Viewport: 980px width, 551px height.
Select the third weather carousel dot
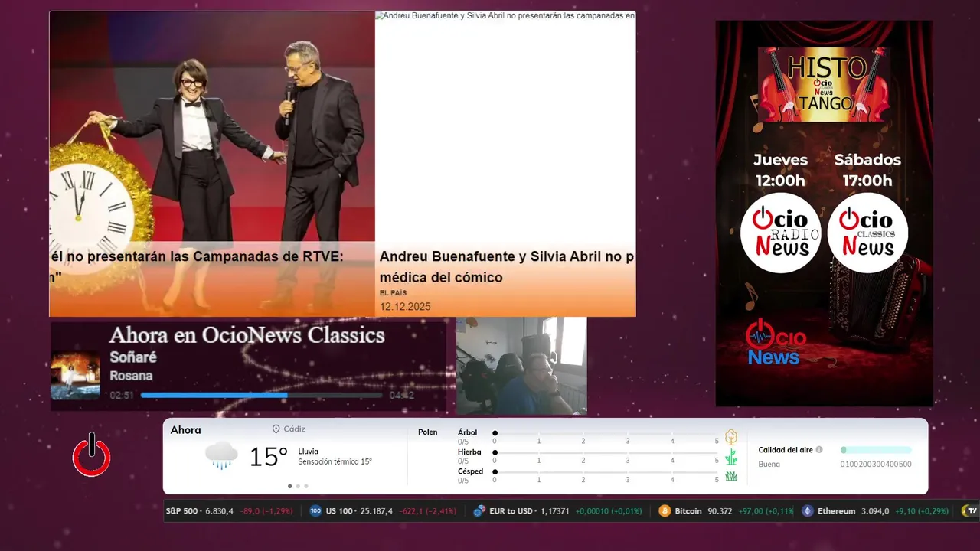tap(306, 486)
